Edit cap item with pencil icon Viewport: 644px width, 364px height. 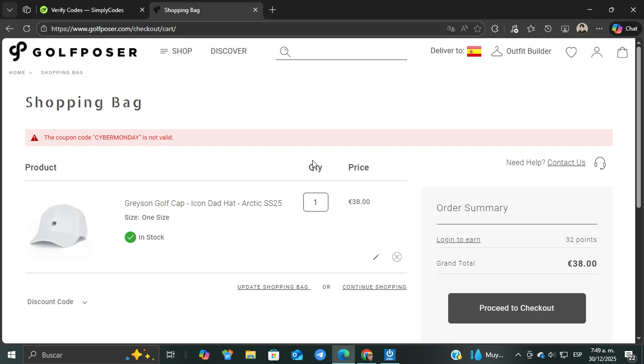coord(376,257)
